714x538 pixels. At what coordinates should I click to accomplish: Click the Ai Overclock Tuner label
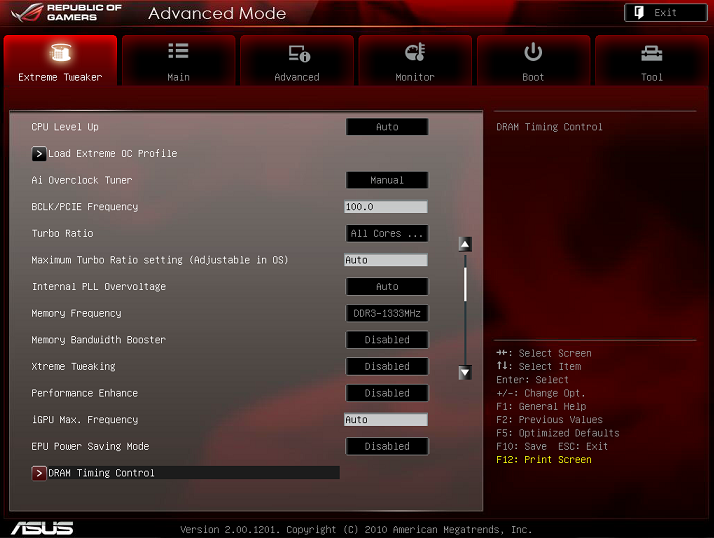coord(82,180)
